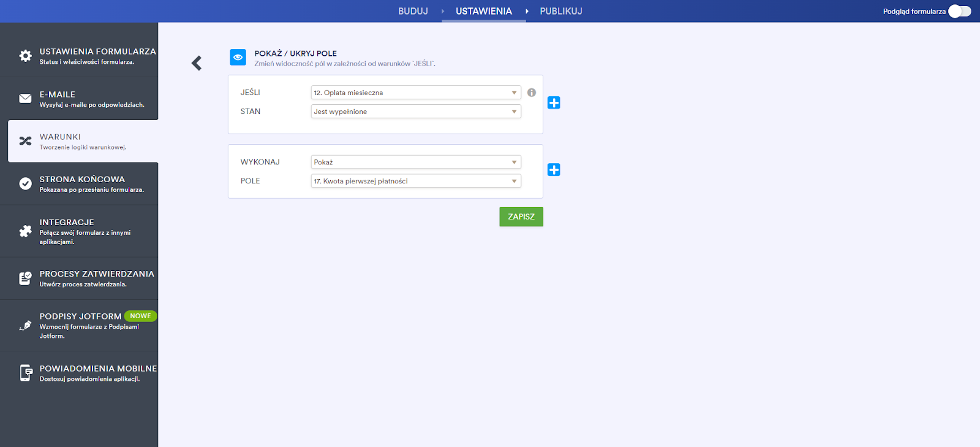This screenshot has width=980, height=447.
Task: Open the E-maile sidebar section
Action: (x=79, y=99)
